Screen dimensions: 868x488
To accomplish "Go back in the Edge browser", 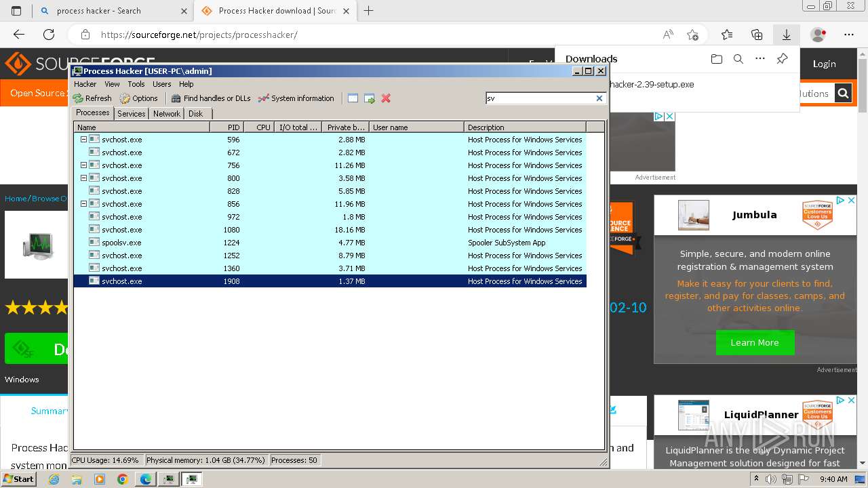I will point(19,35).
